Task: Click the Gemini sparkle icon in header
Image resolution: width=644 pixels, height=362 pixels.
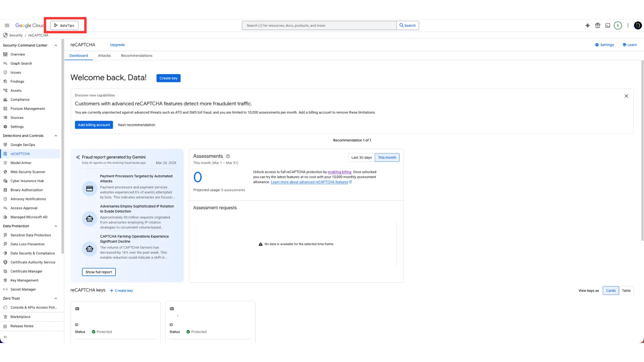Action: point(588,25)
